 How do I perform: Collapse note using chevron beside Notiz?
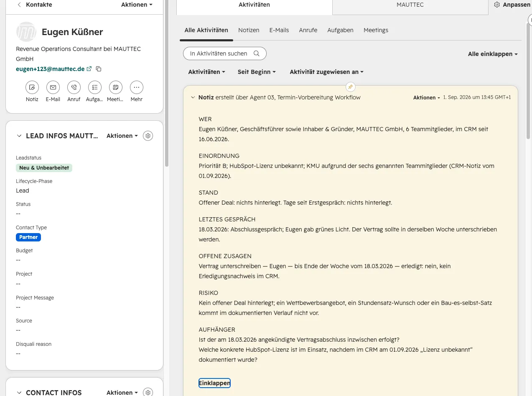click(193, 97)
